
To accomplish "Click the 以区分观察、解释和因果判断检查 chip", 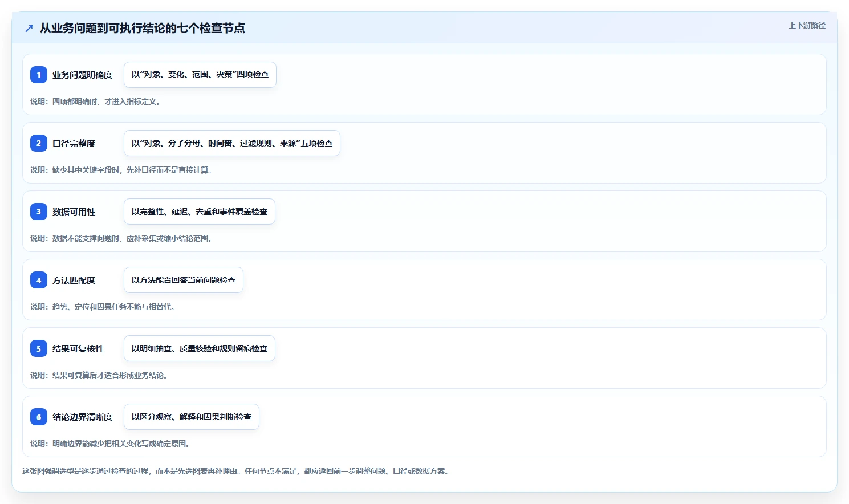I will pos(192,417).
